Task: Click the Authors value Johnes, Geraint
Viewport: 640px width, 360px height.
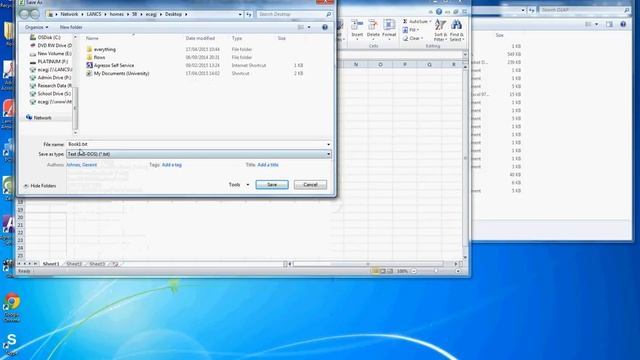Action: [x=82, y=165]
